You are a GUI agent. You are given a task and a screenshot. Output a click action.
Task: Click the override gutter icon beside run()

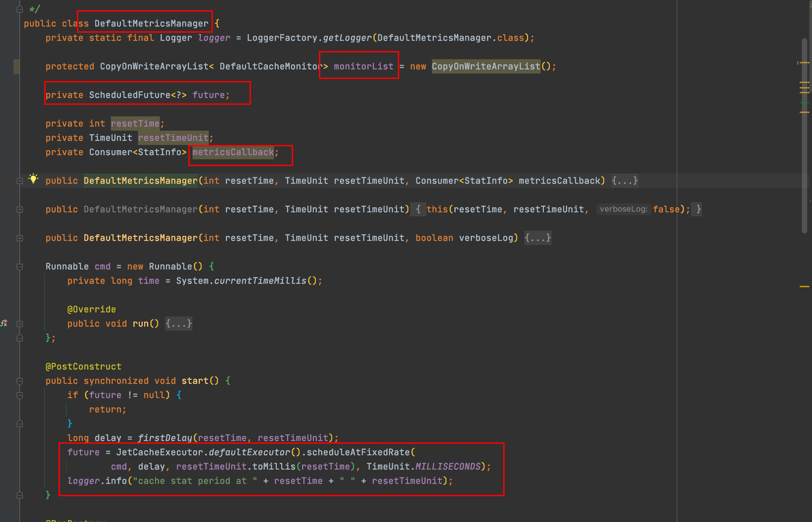4,323
